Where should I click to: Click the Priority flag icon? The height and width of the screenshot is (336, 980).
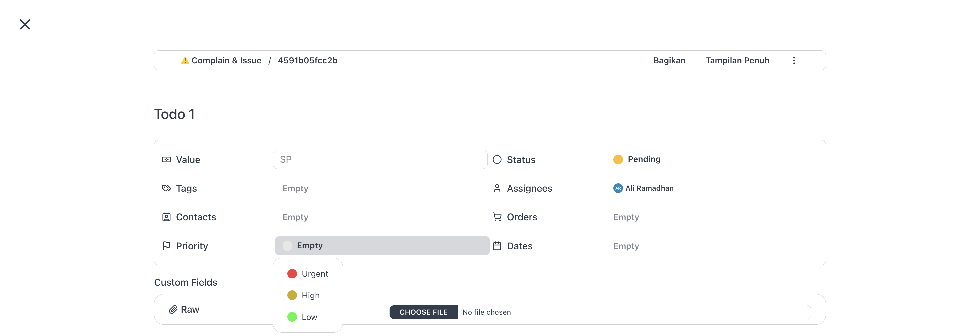coord(166,246)
